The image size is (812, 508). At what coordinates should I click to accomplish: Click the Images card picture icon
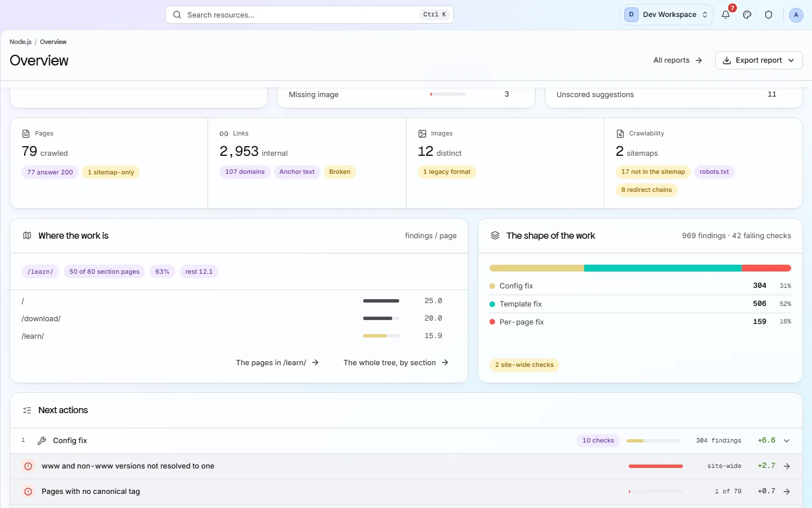422,134
